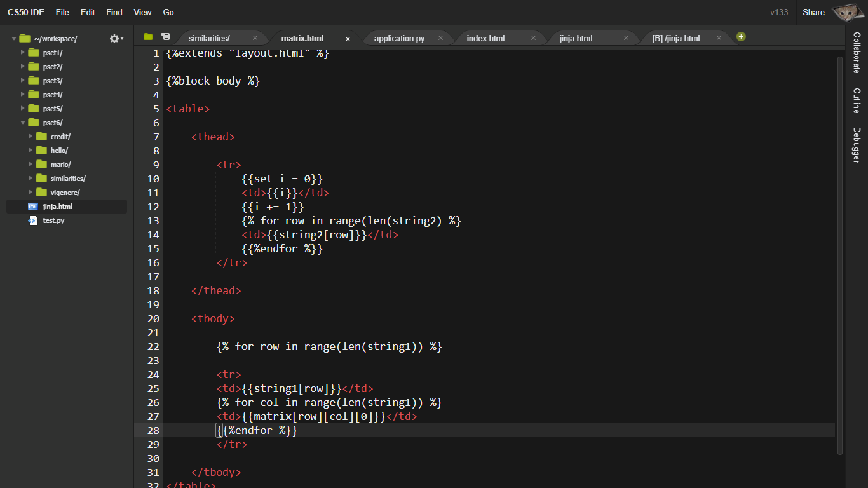Switch to the [B] /jinja.html tab
The image size is (868, 488).
coord(676,38)
